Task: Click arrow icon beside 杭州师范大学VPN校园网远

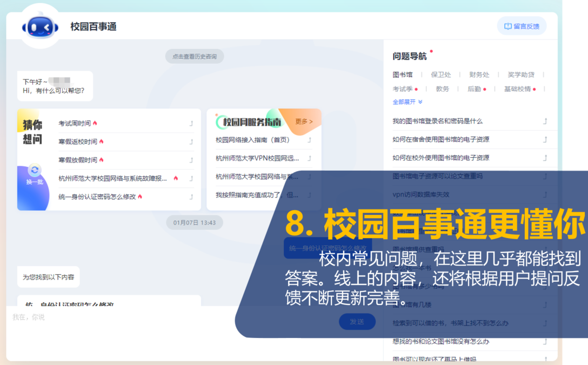Action: coord(310,158)
